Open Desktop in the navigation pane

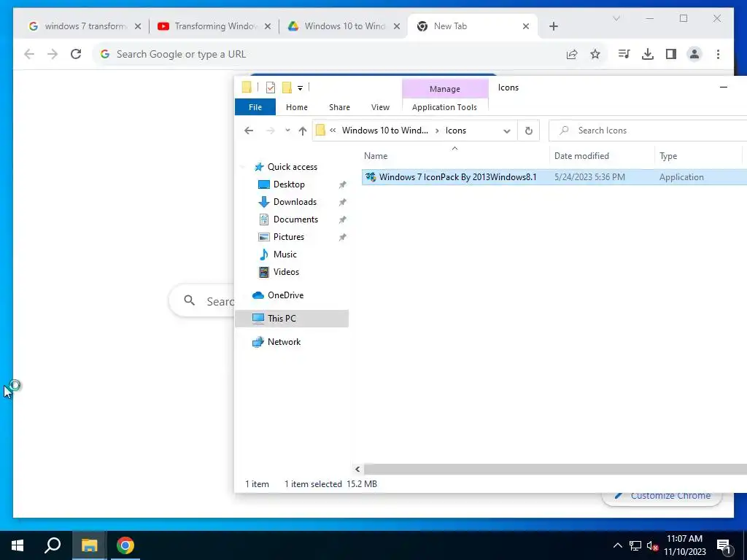[289, 184]
